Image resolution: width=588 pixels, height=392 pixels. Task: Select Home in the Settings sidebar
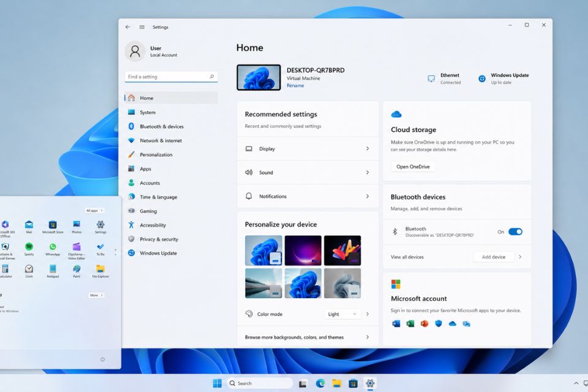(x=171, y=98)
